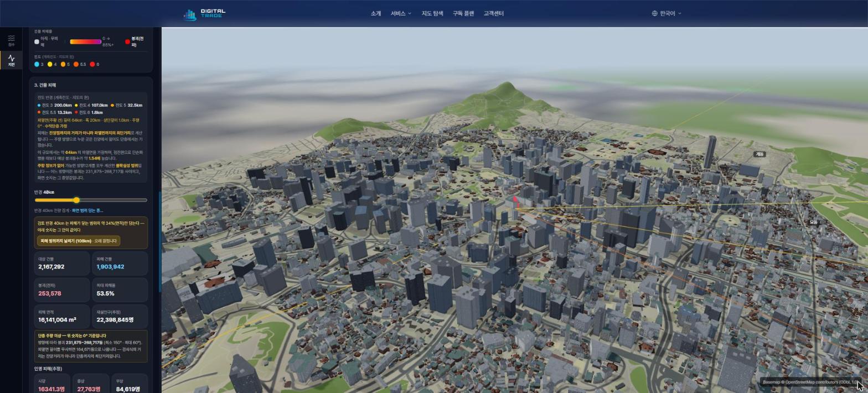868x393 pixels.
Task: Click the damage-rate gradient bar
Action: (x=85, y=42)
